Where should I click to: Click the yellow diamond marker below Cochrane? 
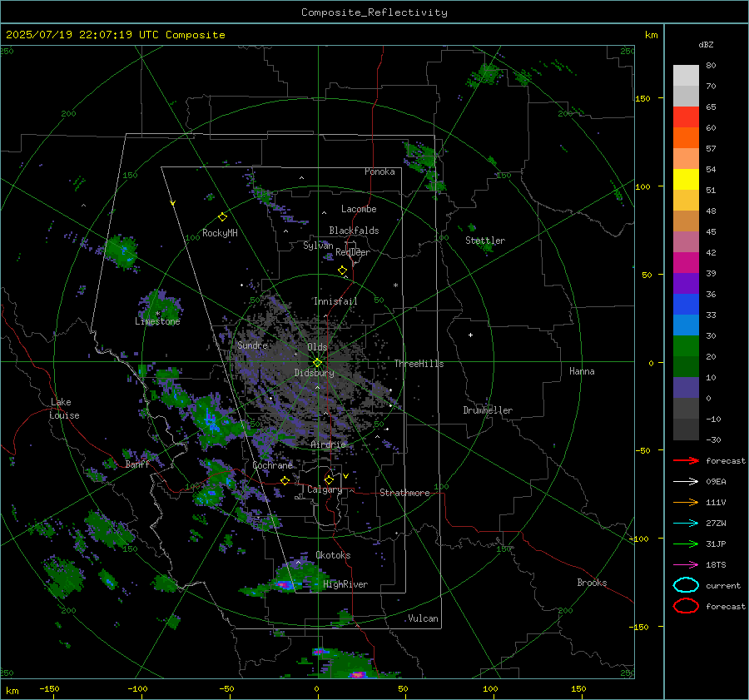285,480
